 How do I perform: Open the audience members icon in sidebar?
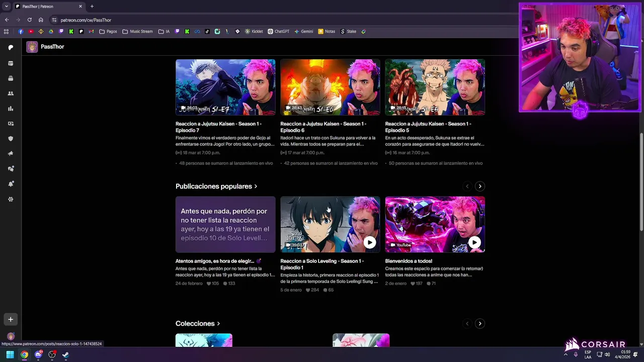pos(11,94)
